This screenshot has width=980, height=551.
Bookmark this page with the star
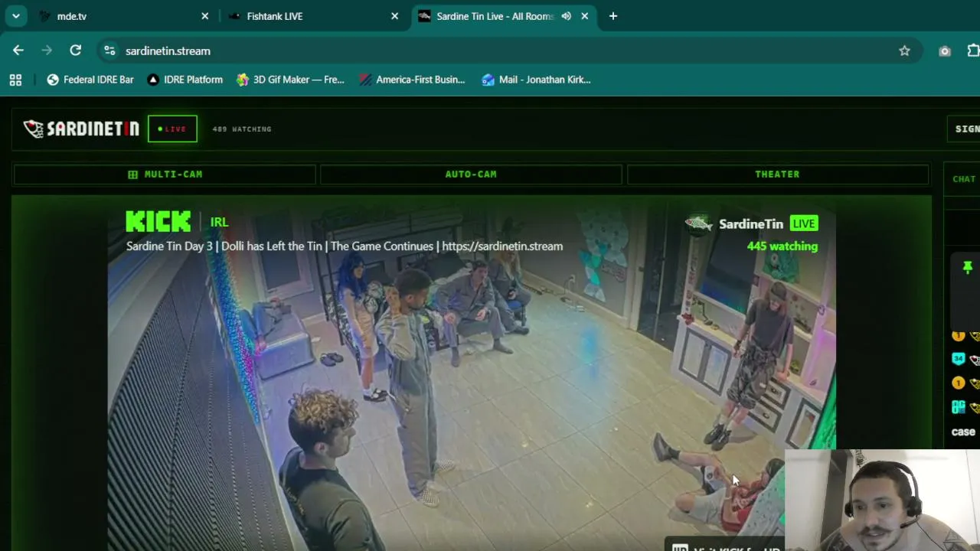(x=904, y=51)
